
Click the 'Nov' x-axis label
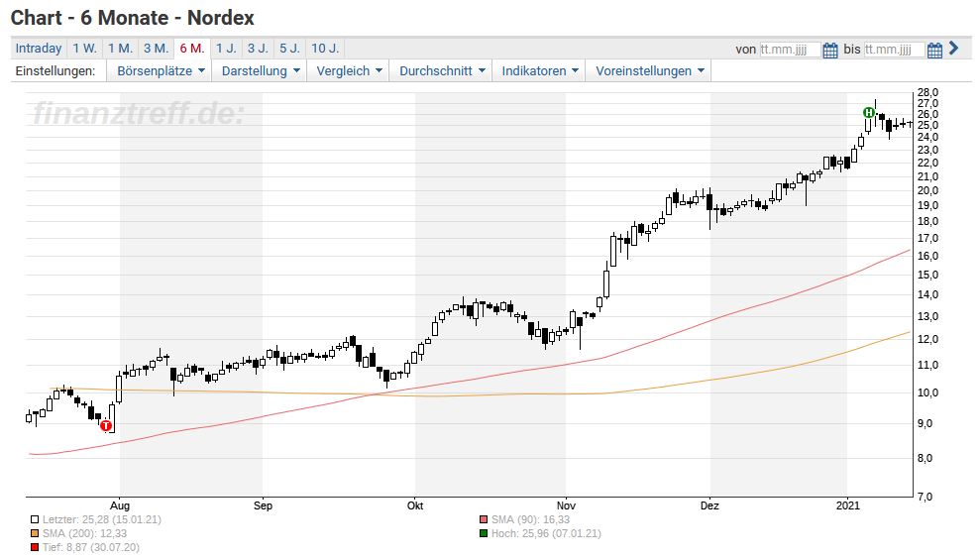(x=566, y=505)
